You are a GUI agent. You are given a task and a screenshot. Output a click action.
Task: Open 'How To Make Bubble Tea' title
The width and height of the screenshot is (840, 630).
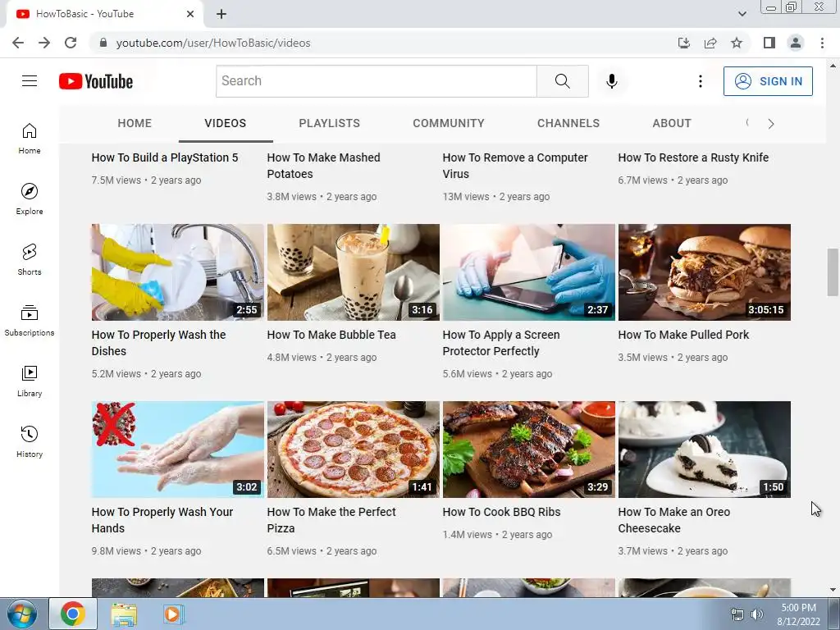point(331,335)
